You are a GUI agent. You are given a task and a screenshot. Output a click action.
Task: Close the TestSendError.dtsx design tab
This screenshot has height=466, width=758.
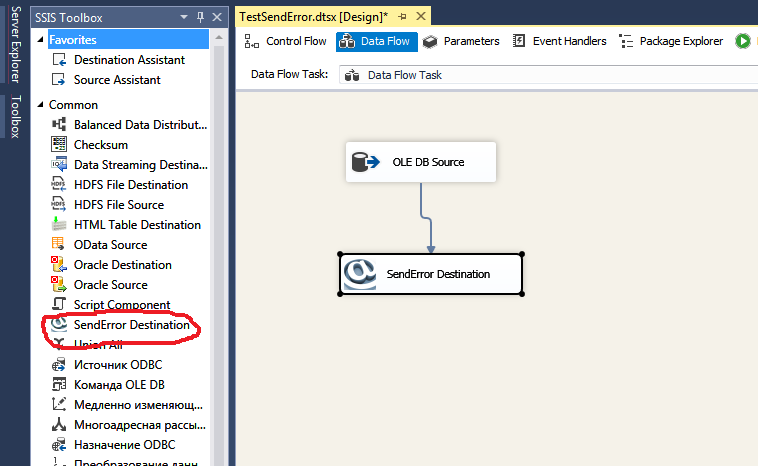click(418, 17)
